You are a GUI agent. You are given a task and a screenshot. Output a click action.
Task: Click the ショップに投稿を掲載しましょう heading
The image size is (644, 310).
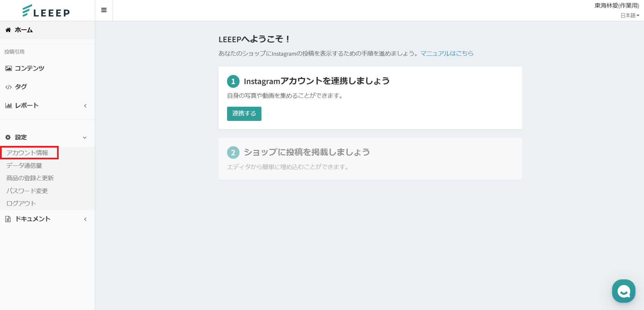[307, 152]
